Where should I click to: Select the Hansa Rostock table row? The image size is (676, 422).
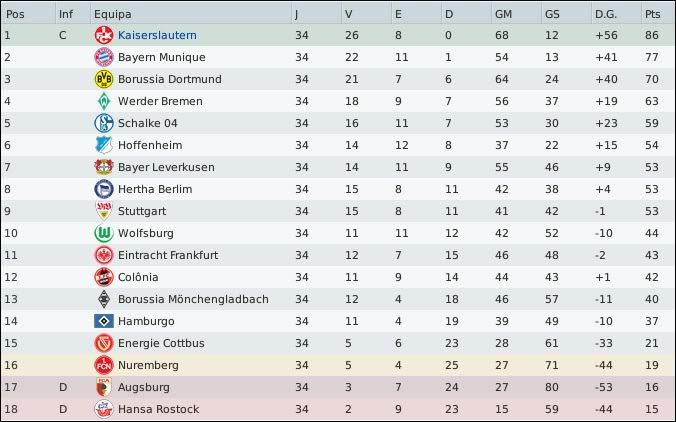(338, 409)
